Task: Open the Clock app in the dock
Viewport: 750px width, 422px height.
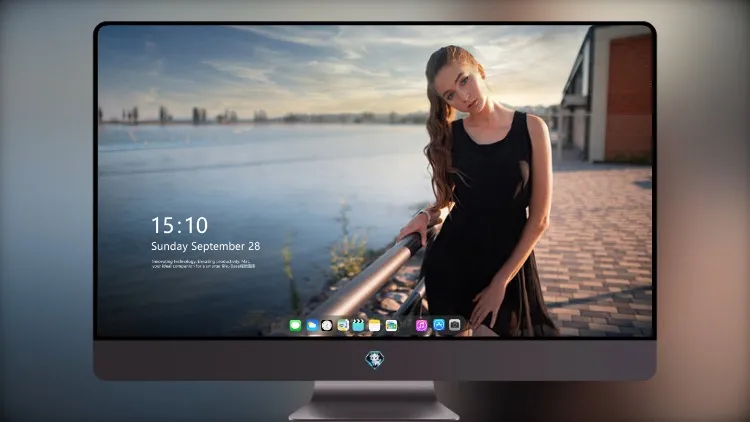Action: point(327,325)
